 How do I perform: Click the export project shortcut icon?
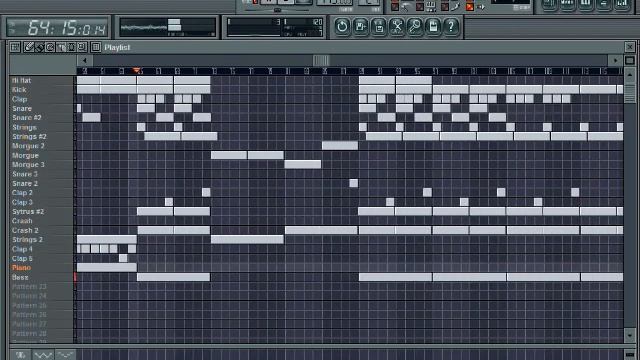coord(379,27)
